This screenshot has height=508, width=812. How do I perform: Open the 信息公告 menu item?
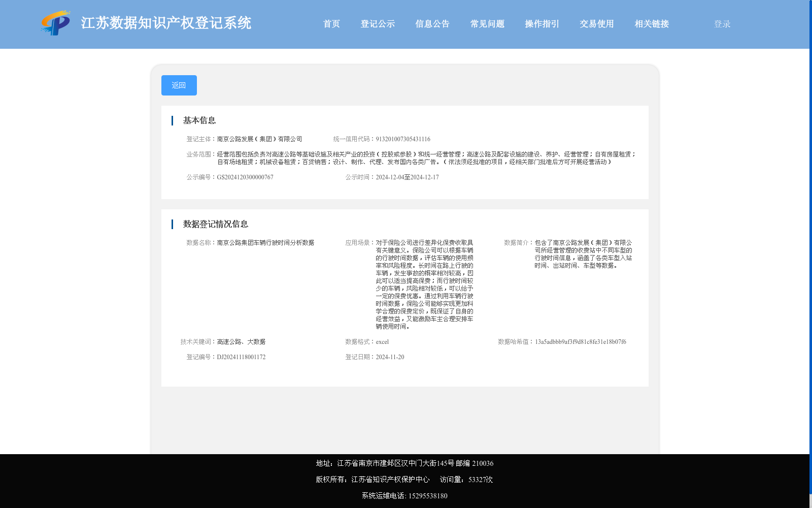pos(432,24)
